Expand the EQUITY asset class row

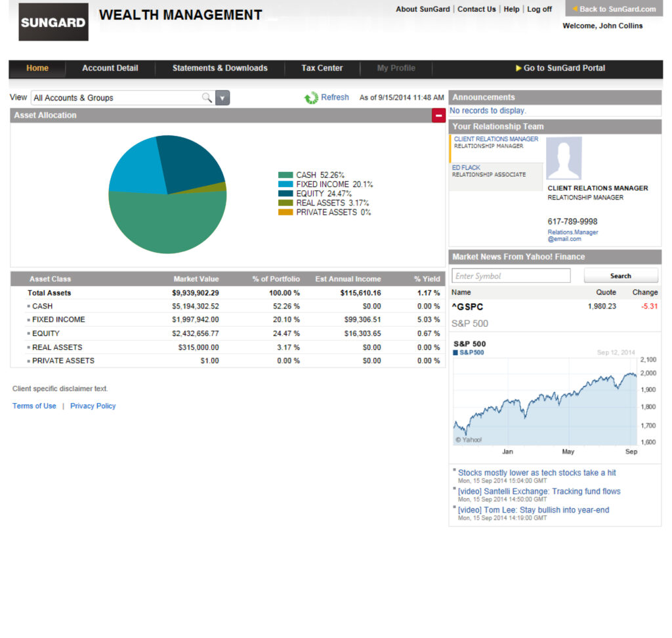(x=29, y=333)
